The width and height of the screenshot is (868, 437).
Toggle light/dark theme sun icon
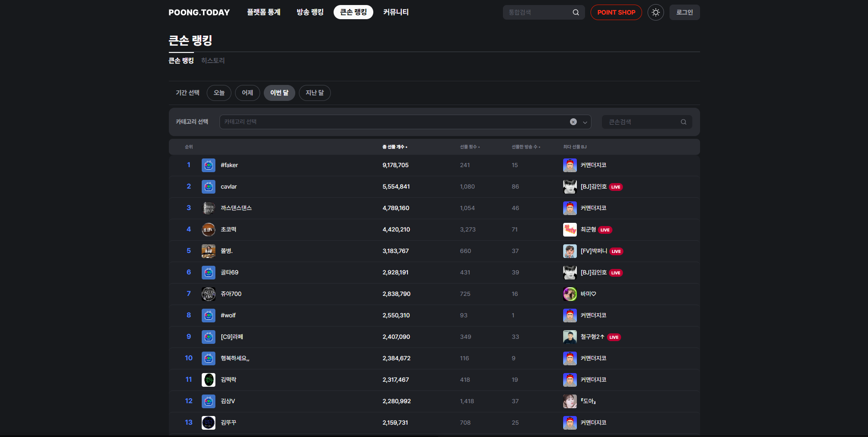coord(655,12)
